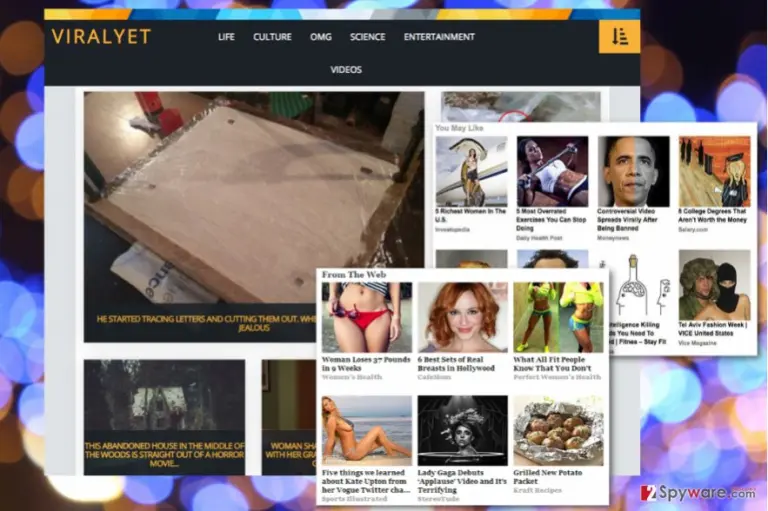The width and height of the screenshot is (768, 511).
Task: Open the Life menu section
Action: coord(226,37)
